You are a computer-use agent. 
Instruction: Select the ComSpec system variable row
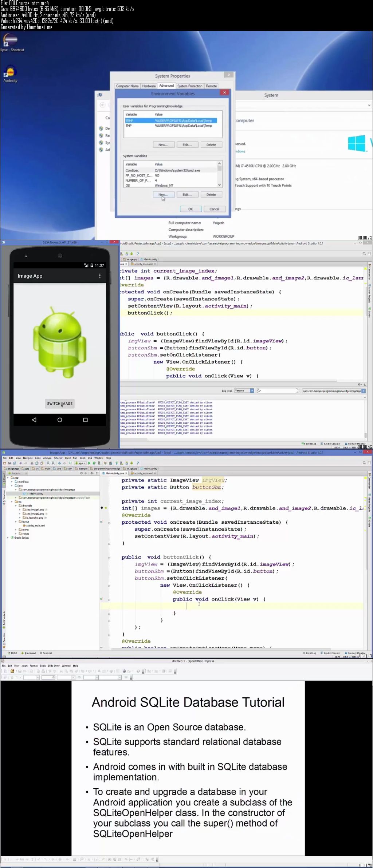point(171,170)
